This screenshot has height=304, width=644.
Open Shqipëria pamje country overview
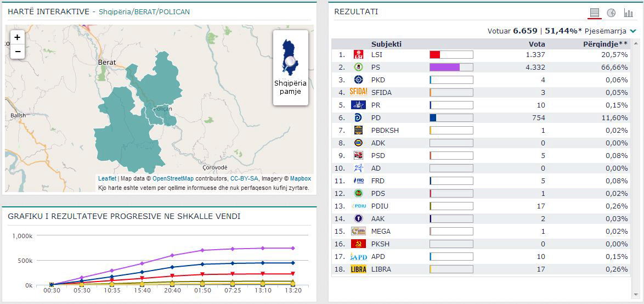click(290, 67)
